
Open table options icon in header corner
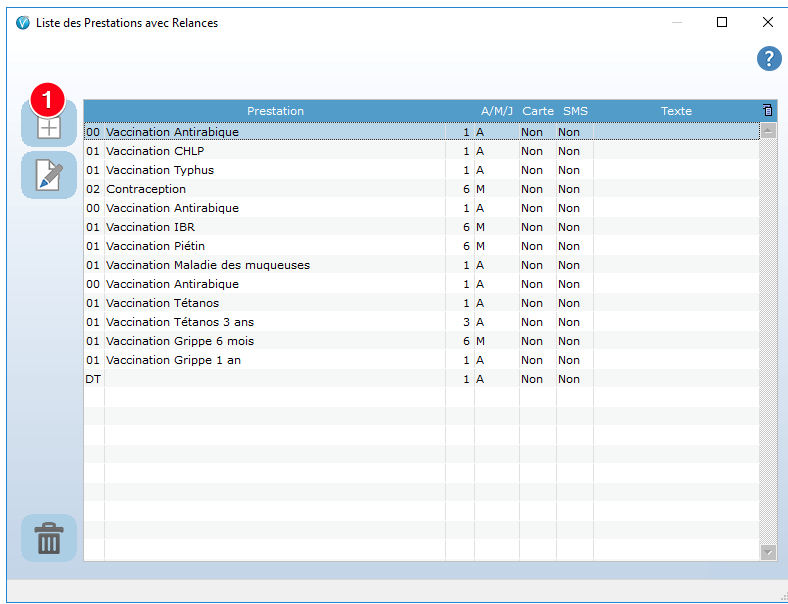767,110
